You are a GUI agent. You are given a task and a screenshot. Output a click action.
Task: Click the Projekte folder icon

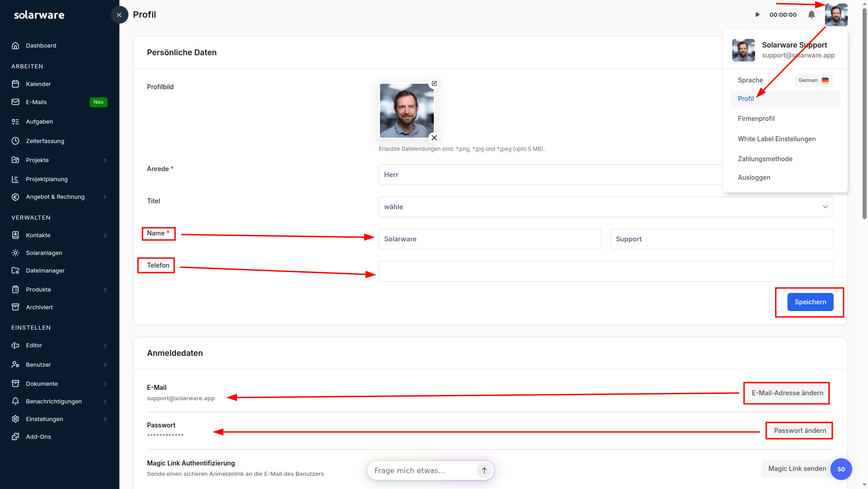tap(15, 160)
